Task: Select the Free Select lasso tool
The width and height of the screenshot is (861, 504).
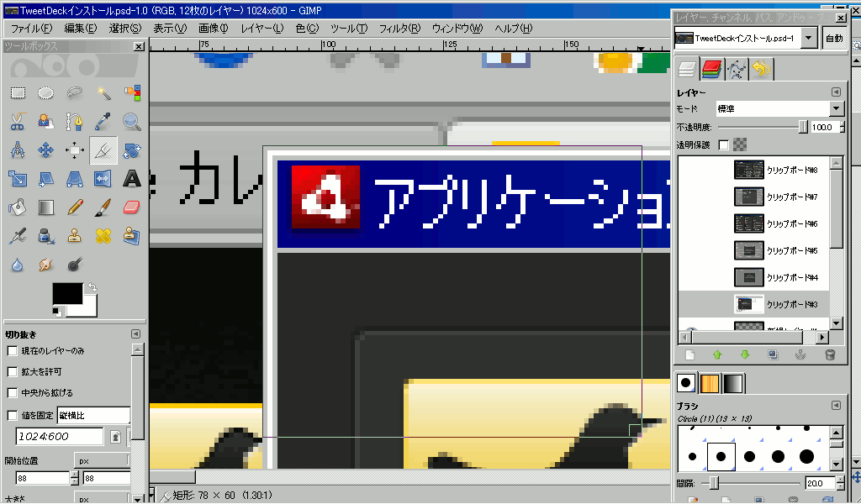Action: [x=75, y=92]
